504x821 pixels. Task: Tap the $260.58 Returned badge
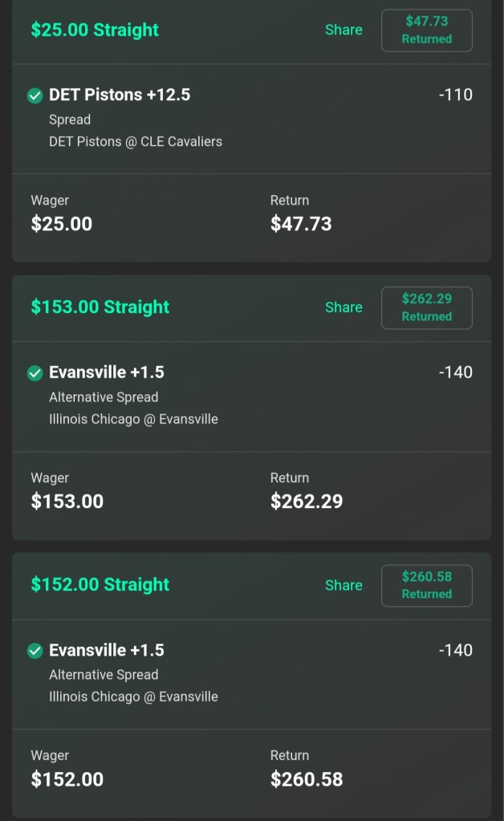[426, 586]
